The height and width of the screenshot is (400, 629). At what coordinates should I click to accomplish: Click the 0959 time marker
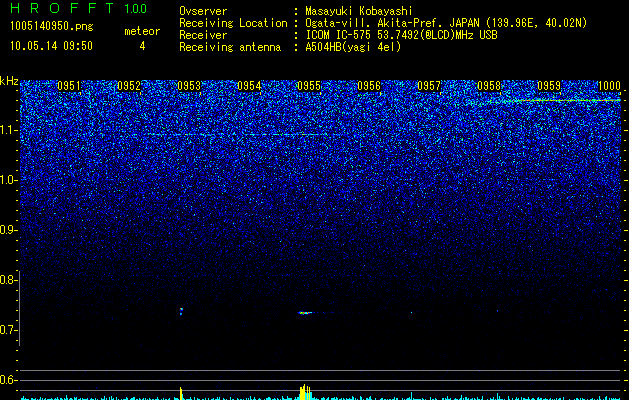(549, 86)
